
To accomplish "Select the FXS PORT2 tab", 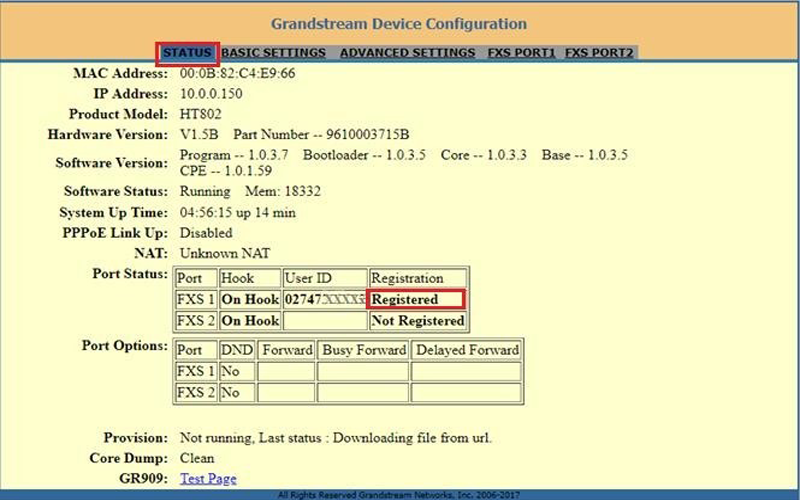I will coord(598,53).
